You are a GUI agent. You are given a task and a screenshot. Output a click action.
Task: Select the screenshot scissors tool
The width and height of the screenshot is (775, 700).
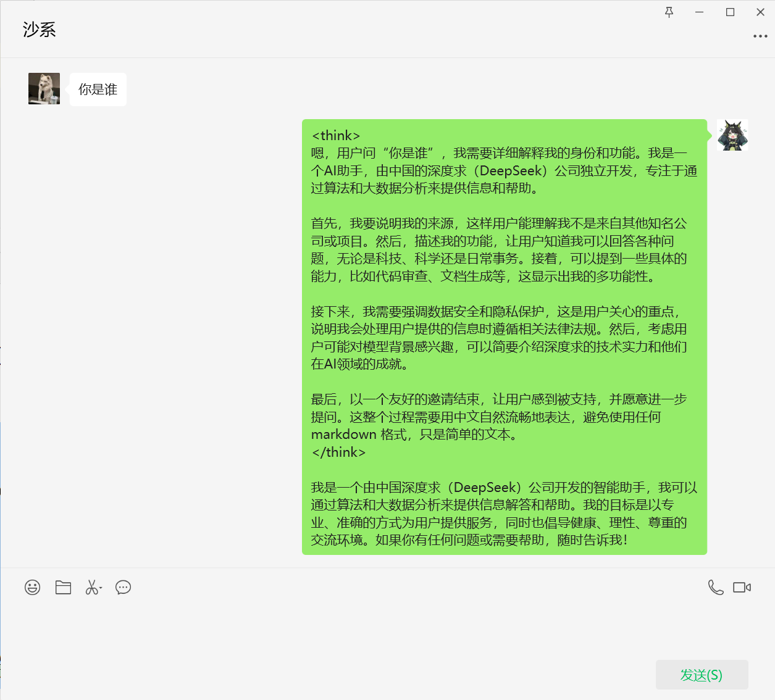(x=91, y=587)
